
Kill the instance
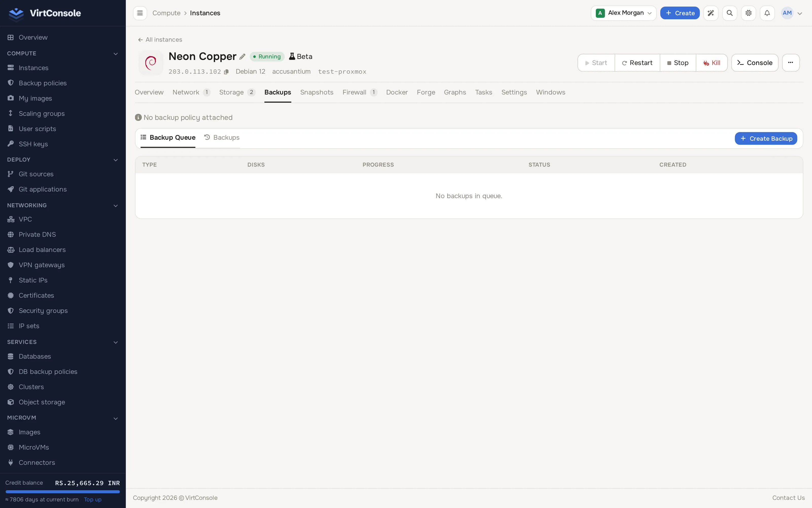[711, 63]
